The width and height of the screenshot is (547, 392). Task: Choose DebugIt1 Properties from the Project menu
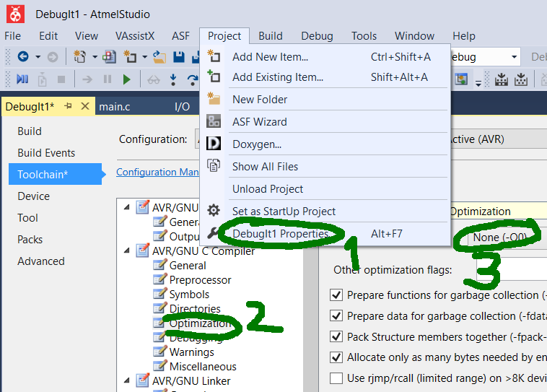tap(281, 234)
